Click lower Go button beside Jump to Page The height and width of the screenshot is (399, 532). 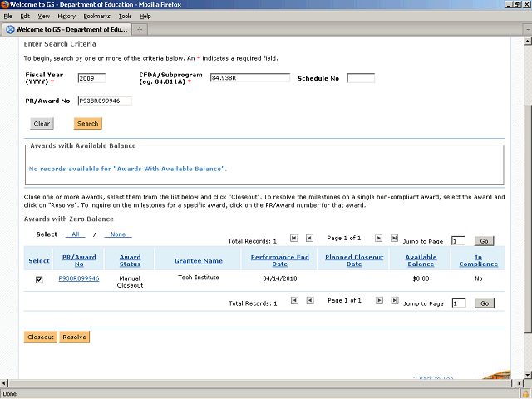pos(485,303)
